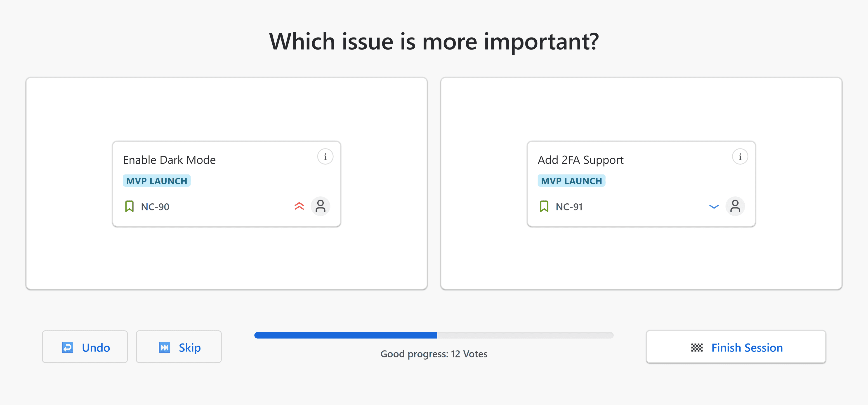Open info for Enable Dark Mode issue
Image resolution: width=868 pixels, height=405 pixels.
pyautogui.click(x=325, y=157)
